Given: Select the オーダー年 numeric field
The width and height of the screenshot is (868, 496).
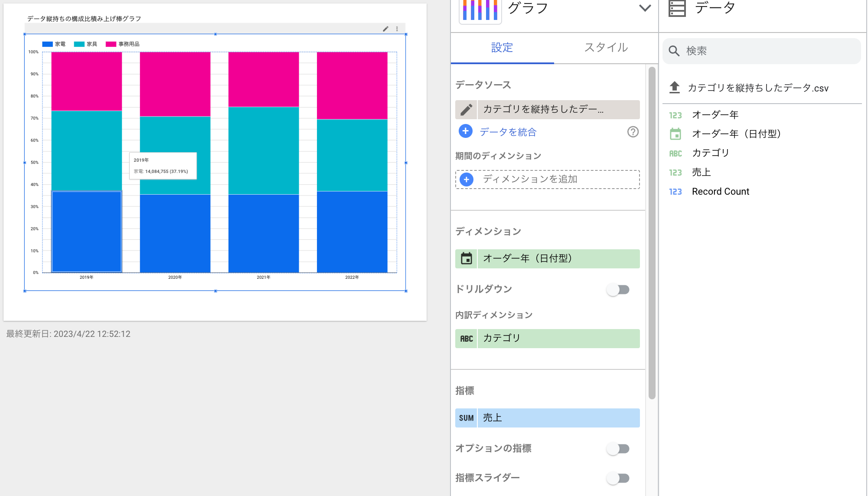Looking at the screenshot, I should coord(715,115).
